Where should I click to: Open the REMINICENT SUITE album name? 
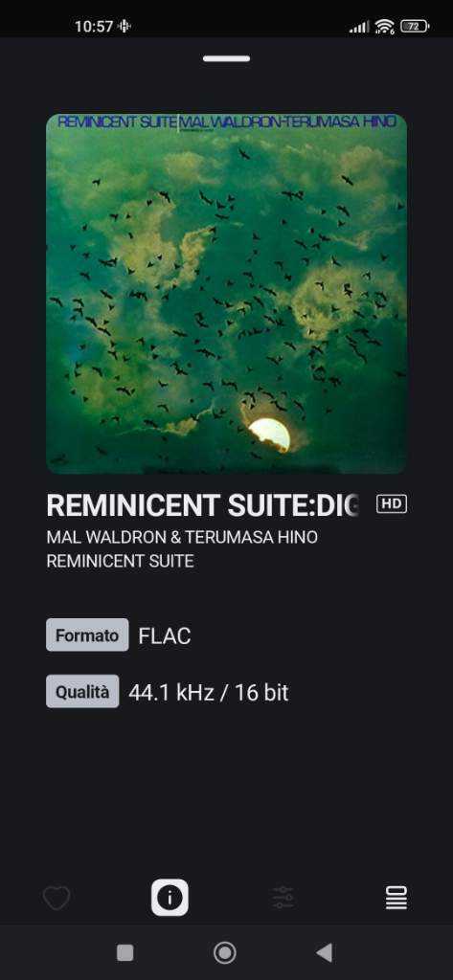[x=120, y=561]
